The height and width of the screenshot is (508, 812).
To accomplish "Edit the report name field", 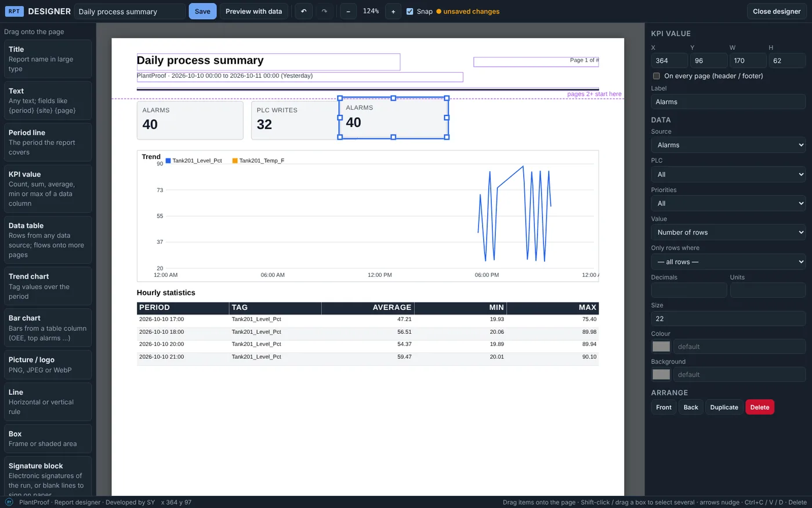I will (130, 12).
